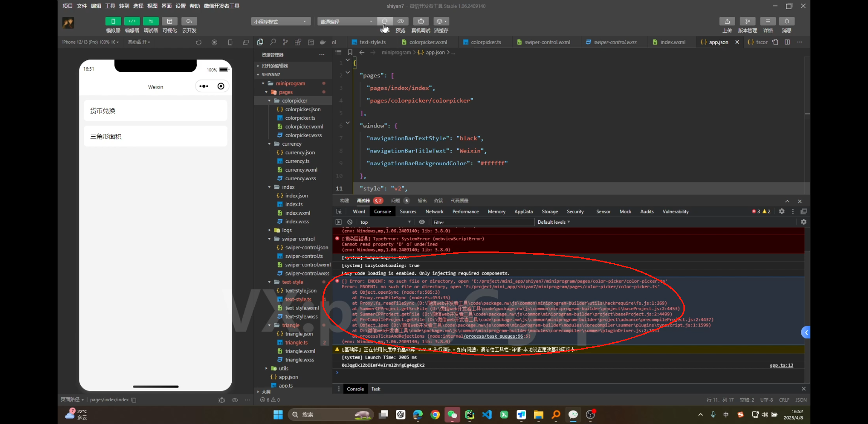This screenshot has width=868, height=424.
Task: Open the 工具 menu
Action: tap(110, 6)
